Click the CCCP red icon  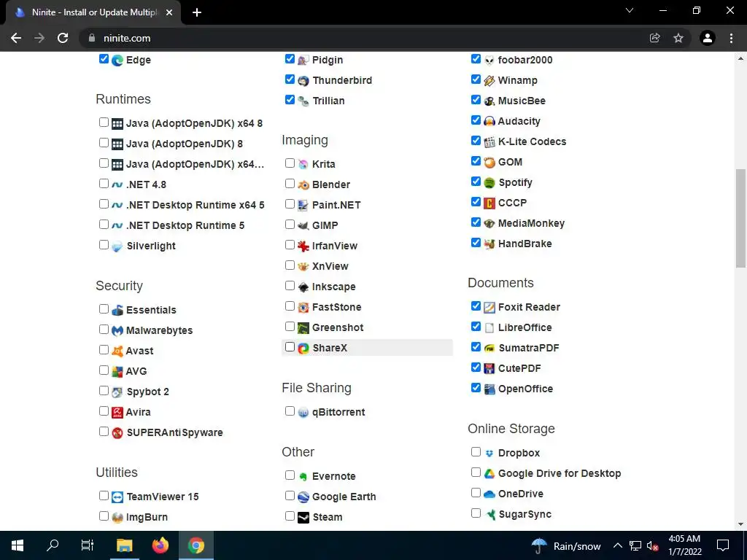[489, 203]
